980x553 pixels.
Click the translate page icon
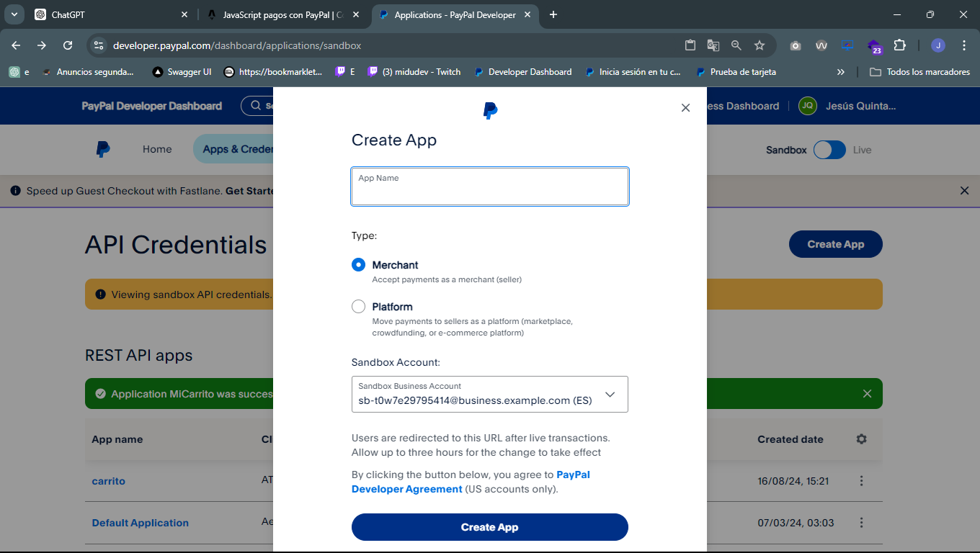(x=713, y=45)
